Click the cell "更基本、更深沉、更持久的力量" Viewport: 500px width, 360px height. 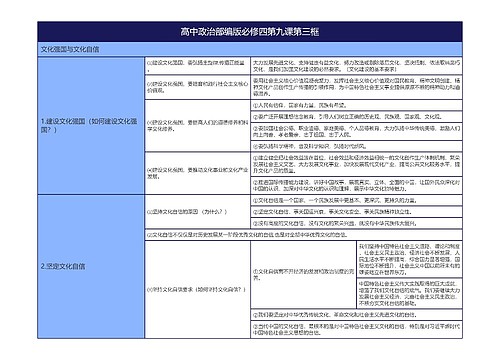tap(356, 200)
